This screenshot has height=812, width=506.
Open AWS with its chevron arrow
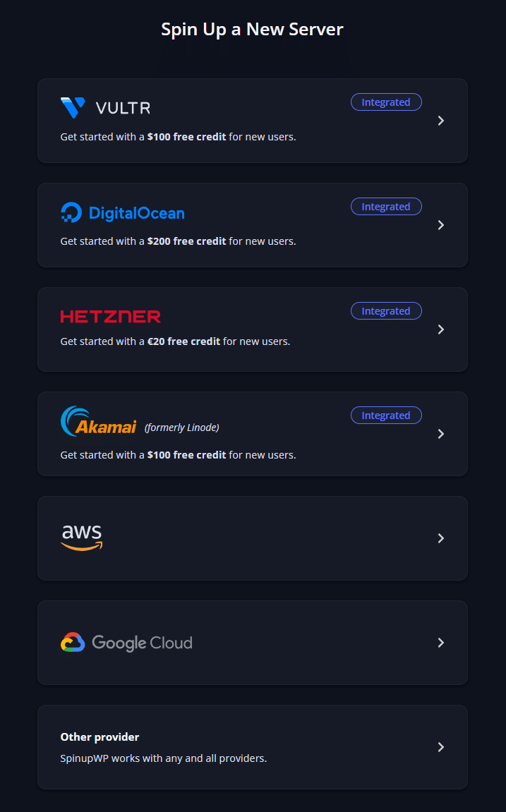click(x=441, y=538)
